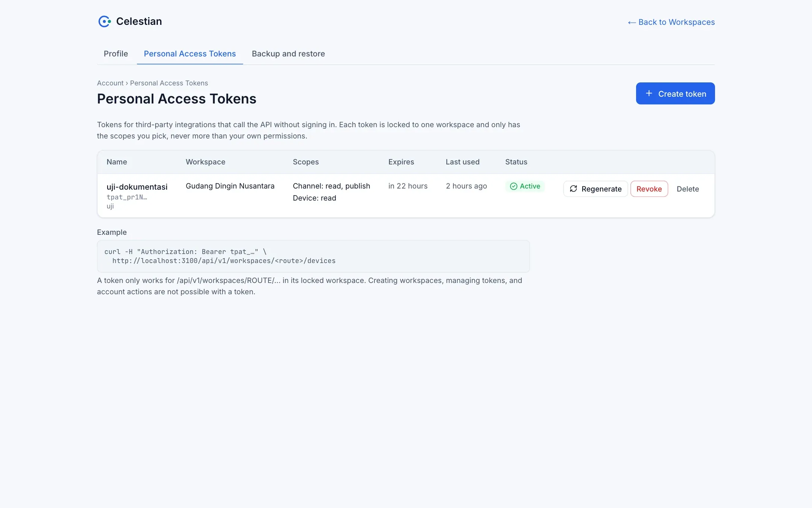Click the Example heading
Image resolution: width=812 pixels, height=508 pixels.
click(x=112, y=232)
